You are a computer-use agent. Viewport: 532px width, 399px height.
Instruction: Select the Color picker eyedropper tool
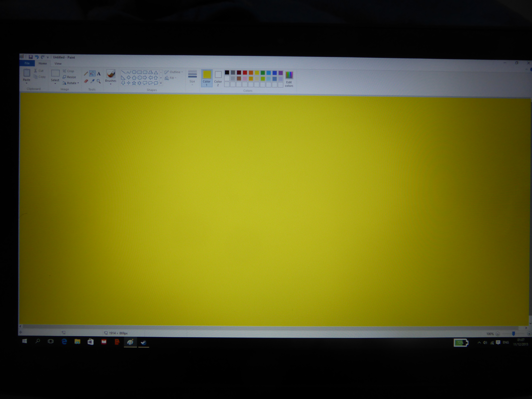92,81
